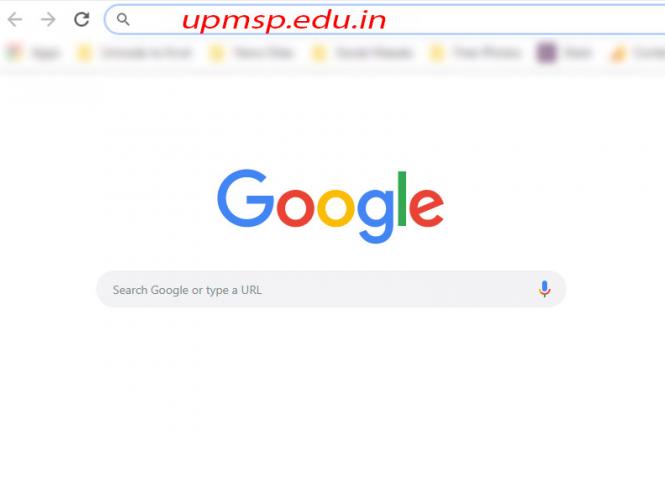Screen dimensions: 665x504
Task: Open the purple square bookmark icon
Action: [x=546, y=53]
